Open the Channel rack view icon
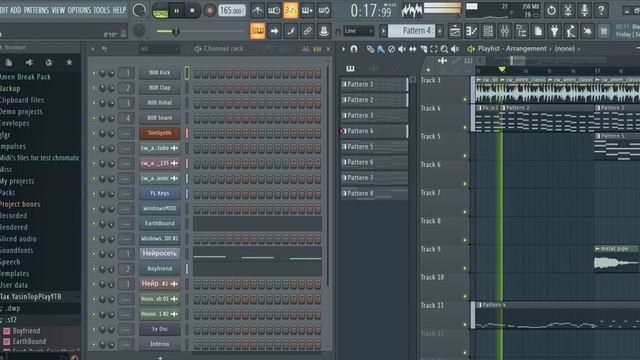This screenshot has width=640, height=360. (x=488, y=31)
